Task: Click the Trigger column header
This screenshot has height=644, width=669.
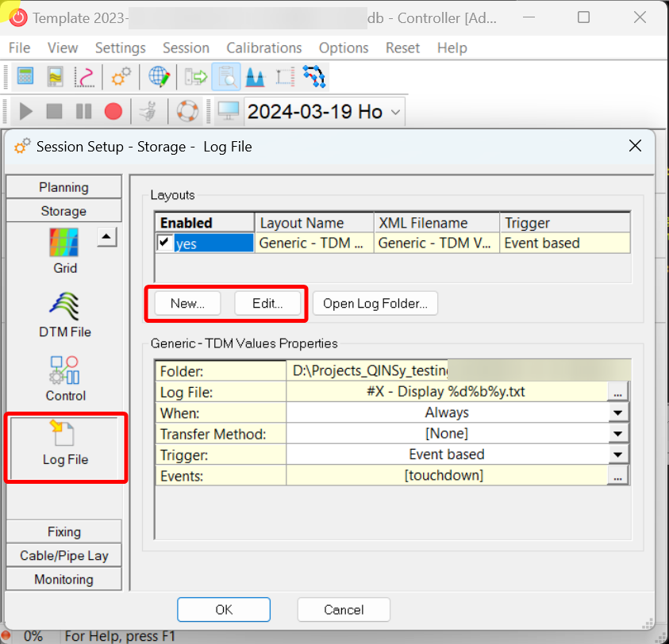Action: click(565, 223)
